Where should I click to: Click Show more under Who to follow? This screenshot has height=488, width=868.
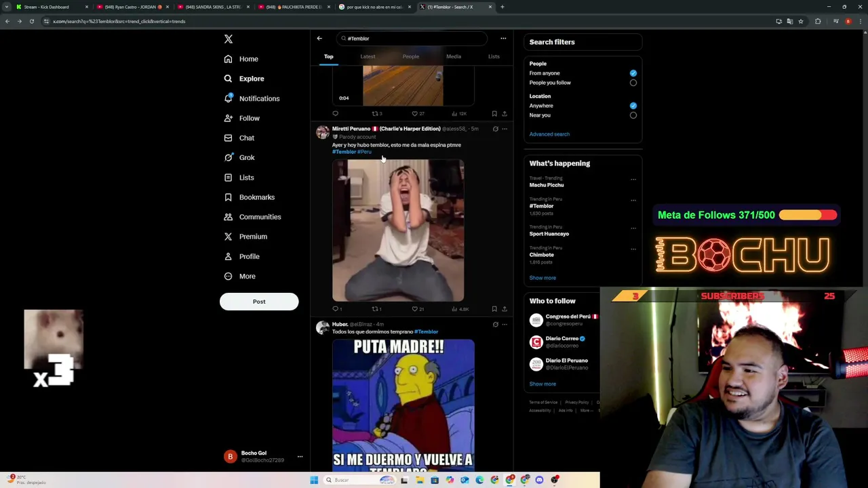click(542, 384)
